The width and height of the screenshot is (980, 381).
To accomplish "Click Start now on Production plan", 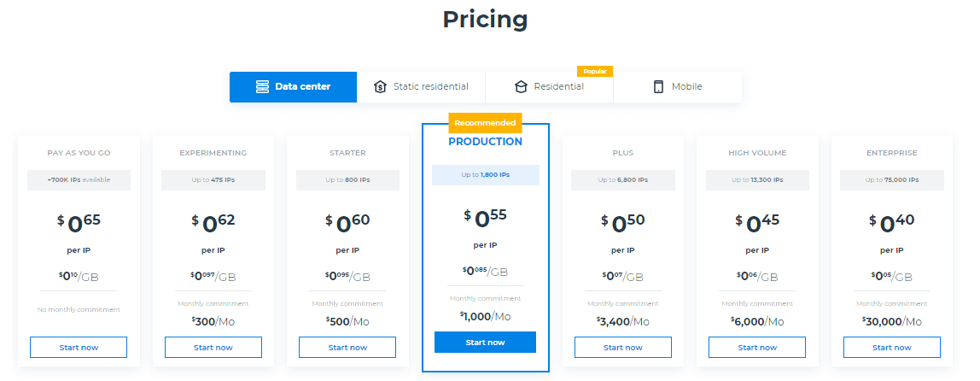I will click(x=485, y=343).
